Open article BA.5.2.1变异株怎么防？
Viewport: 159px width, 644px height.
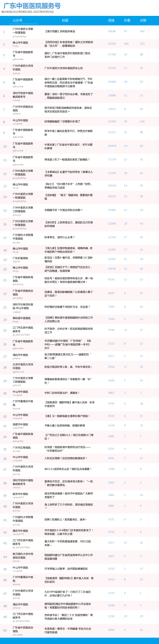click(x=68, y=469)
